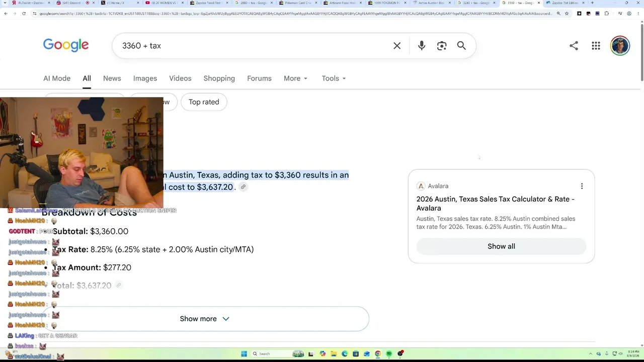This screenshot has height=362, width=644.
Task: Share this search via the share icon
Action: [x=574, y=46]
